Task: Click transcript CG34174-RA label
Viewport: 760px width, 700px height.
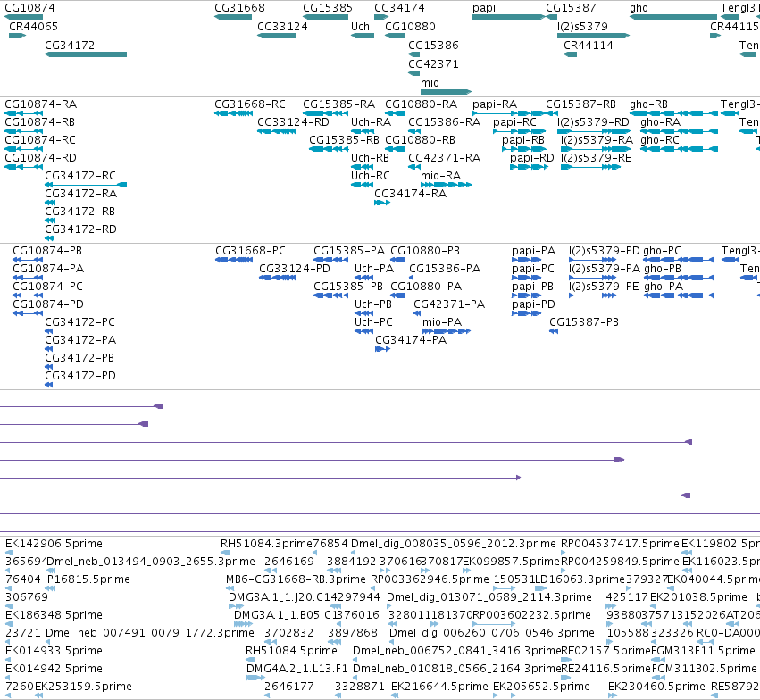Action: pos(411,193)
